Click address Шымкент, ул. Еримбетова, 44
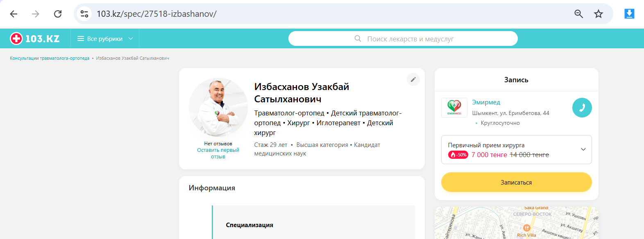 pyautogui.click(x=510, y=113)
